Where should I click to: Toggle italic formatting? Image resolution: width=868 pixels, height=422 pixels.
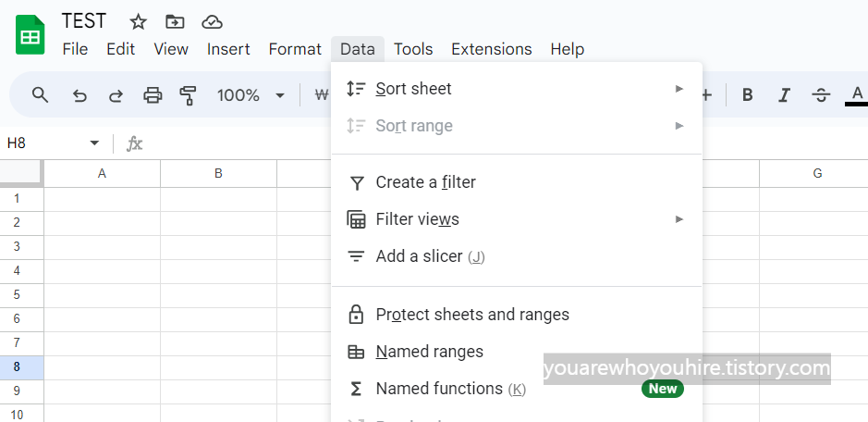(x=784, y=94)
